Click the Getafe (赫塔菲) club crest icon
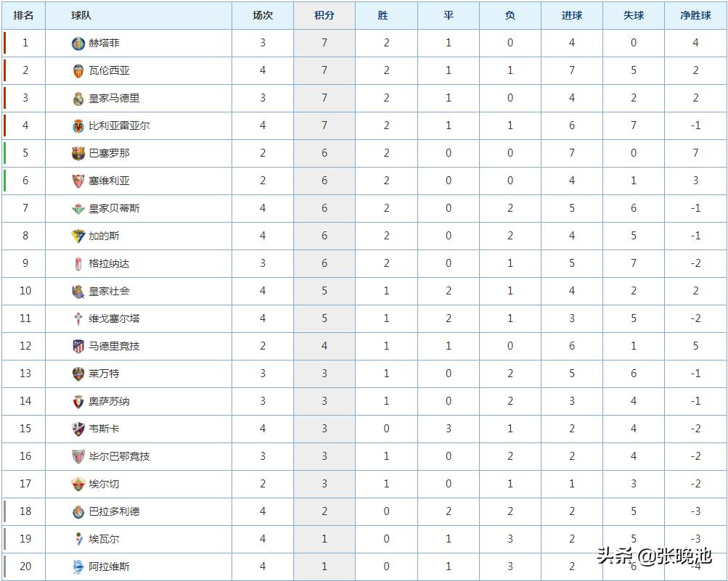 tap(78, 44)
